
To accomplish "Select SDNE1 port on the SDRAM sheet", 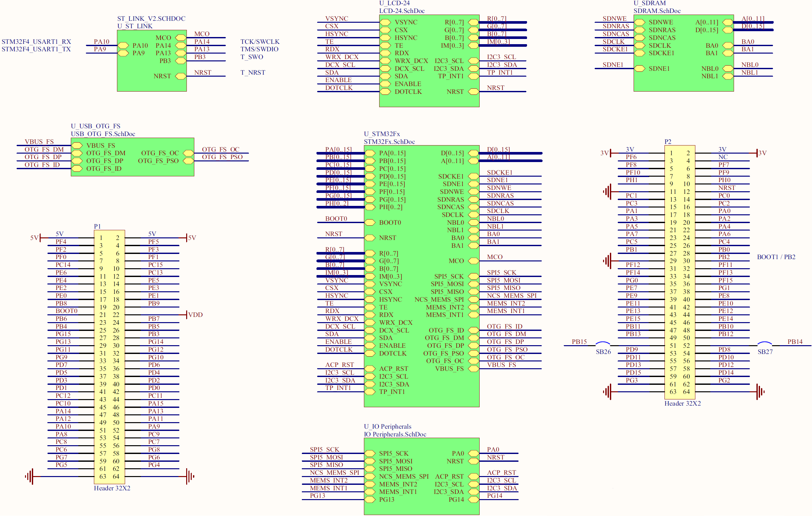I will click(639, 69).
